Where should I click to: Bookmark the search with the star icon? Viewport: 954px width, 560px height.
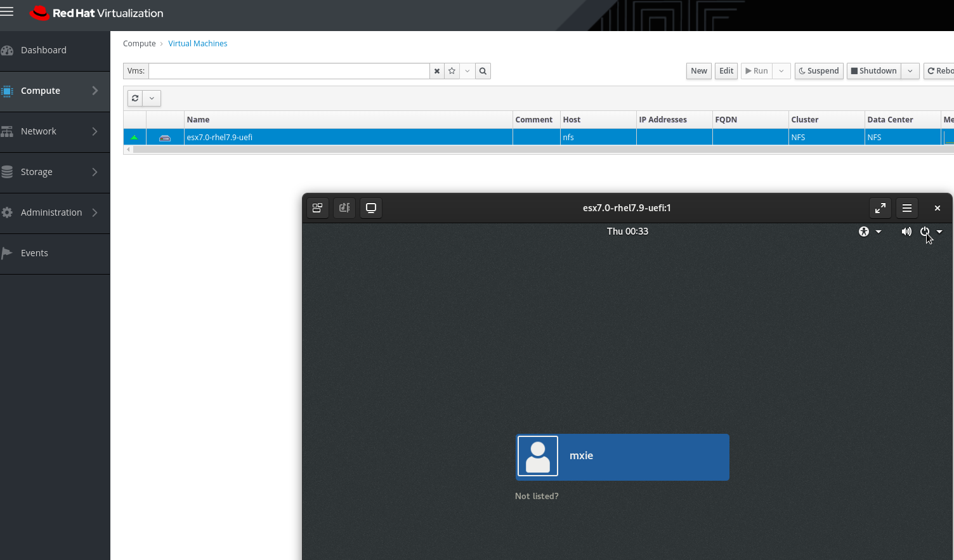452,71
